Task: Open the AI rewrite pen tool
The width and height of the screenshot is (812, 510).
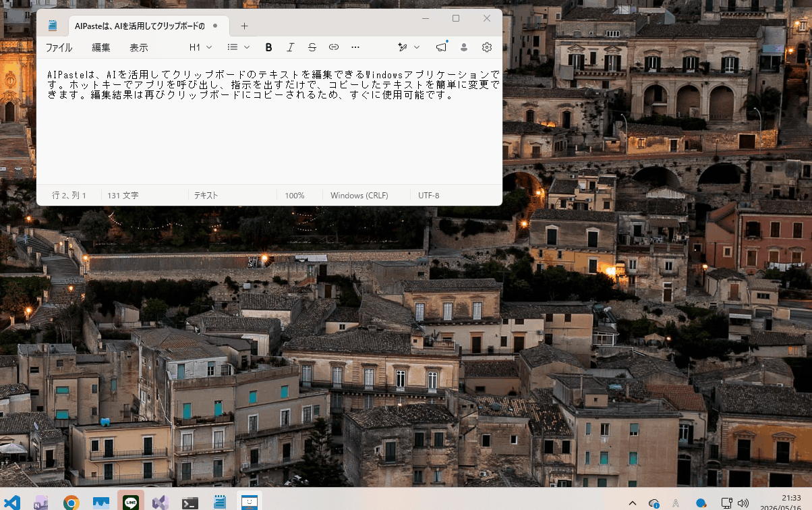Action: (x=403, y=47)
